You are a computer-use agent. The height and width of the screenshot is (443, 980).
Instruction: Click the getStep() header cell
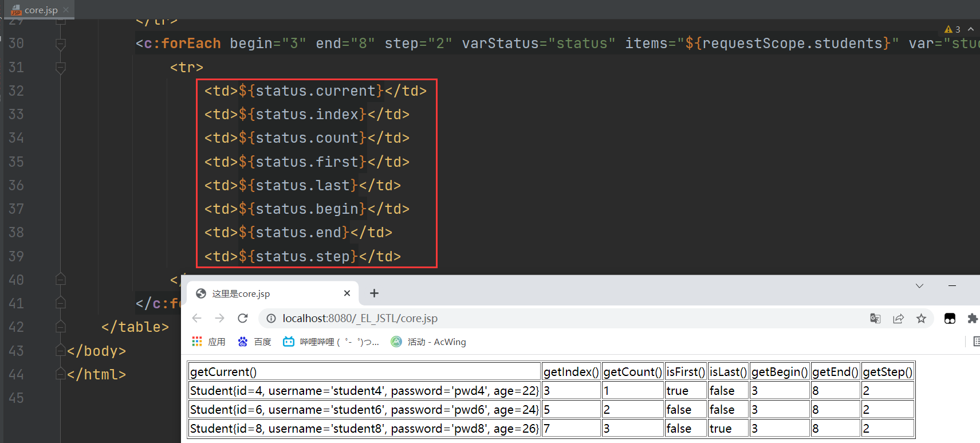[x=887, y=371]
